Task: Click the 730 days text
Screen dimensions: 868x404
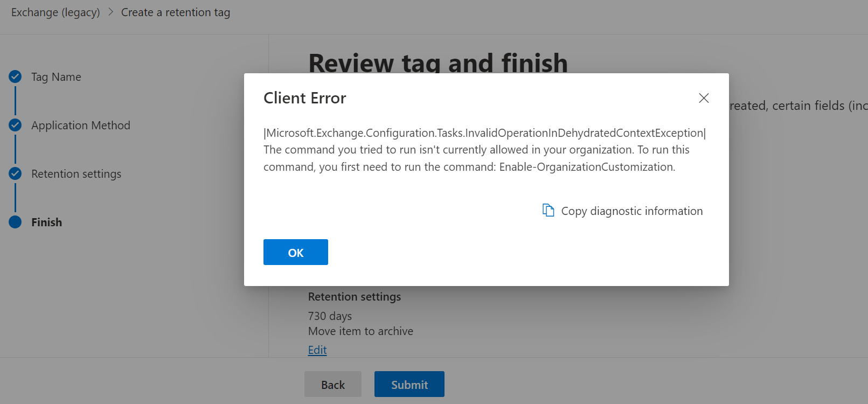Action: pos(330,316)
